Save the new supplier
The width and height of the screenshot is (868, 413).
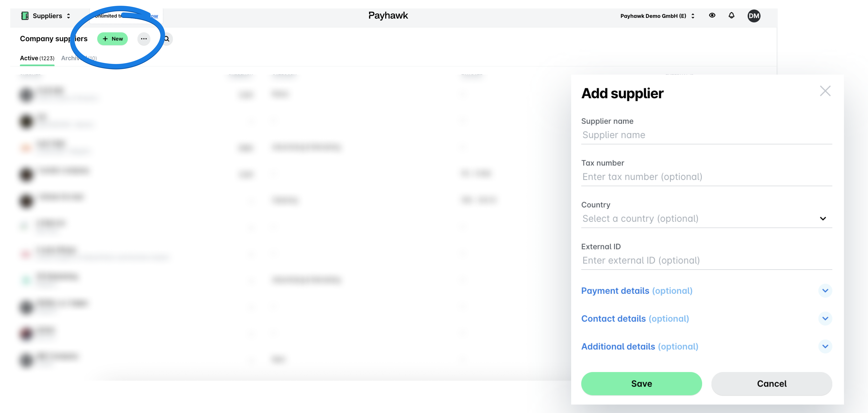tap(641, 383)
